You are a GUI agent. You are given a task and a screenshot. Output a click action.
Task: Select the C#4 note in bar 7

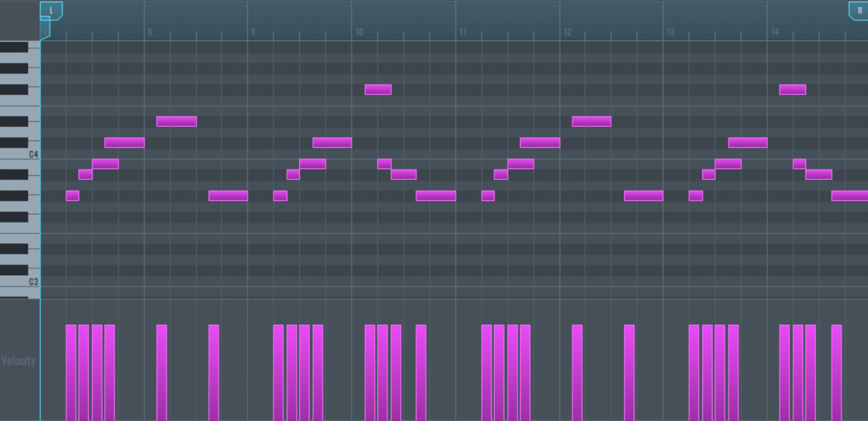125,143
